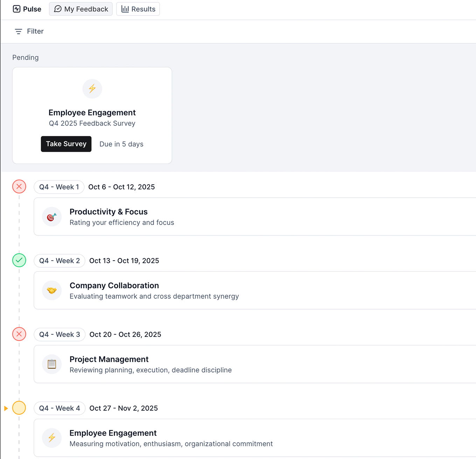Click the Q4 2025 Feedback Survey subtitle
The image size is (476, 459).
pyautogui.click(x=92, y=123)
